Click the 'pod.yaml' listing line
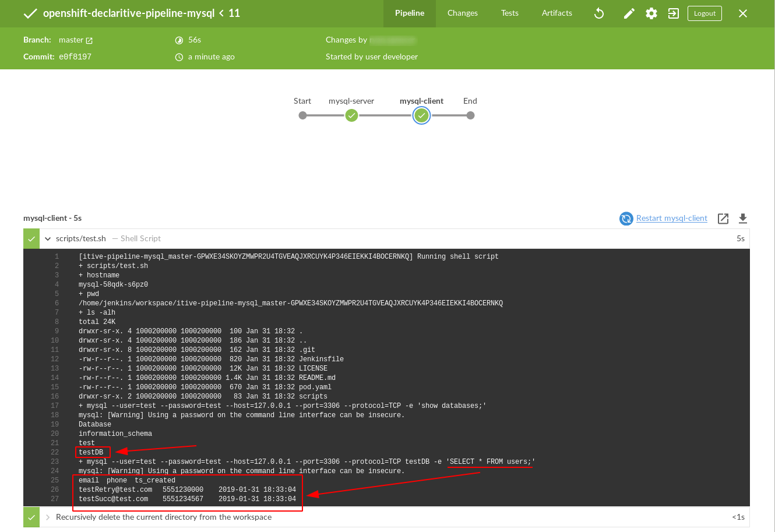This screenshot has width=775, height=532. point(205,387)
